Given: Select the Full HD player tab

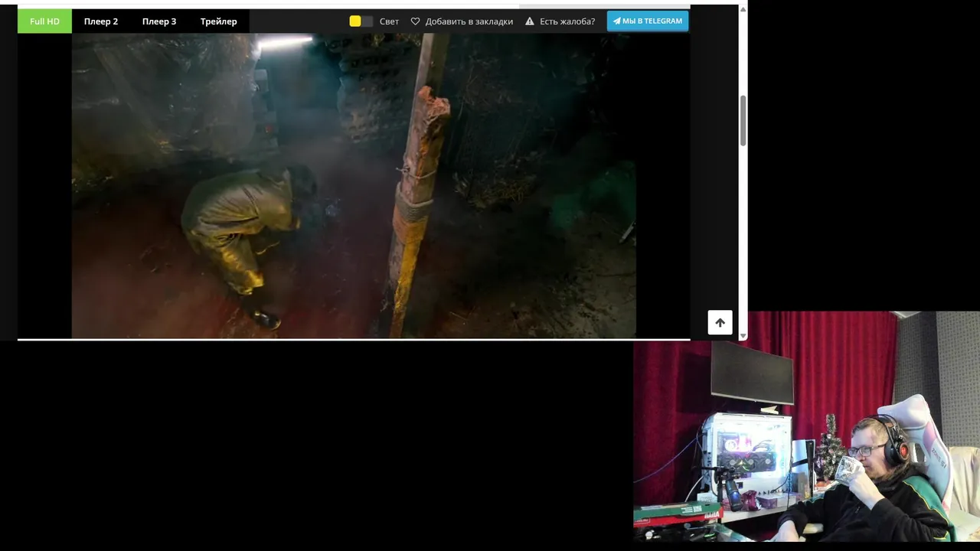Looking at the screenshot, I should (44, 21).
